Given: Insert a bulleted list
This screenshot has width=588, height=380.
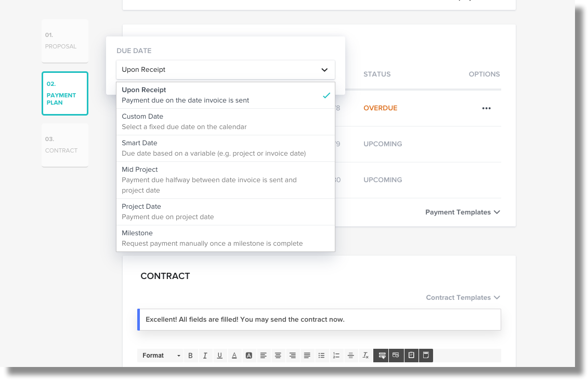Looking at the screenshot, I should point(321,356).
